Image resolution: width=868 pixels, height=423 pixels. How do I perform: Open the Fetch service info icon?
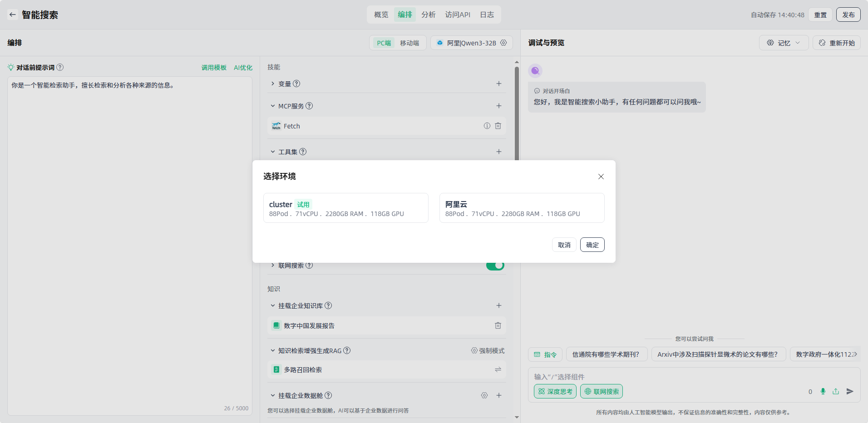click(x=487, y=126)
